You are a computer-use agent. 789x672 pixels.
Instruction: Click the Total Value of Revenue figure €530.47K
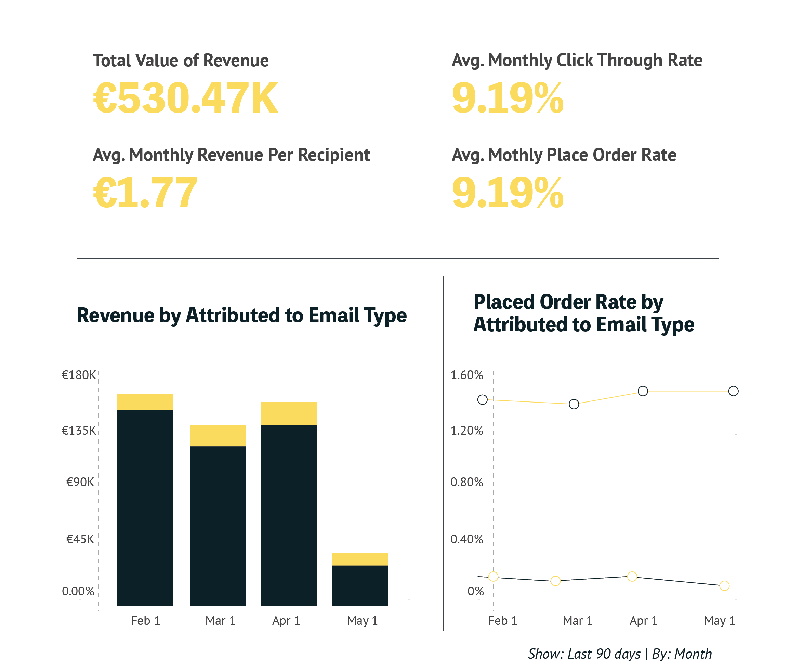[186, 98]
